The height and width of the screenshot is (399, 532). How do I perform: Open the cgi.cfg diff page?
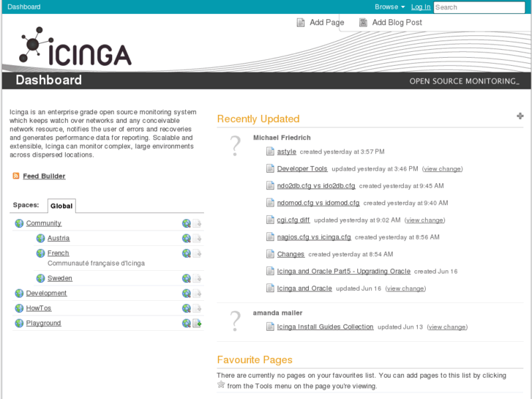click(293, 220)
